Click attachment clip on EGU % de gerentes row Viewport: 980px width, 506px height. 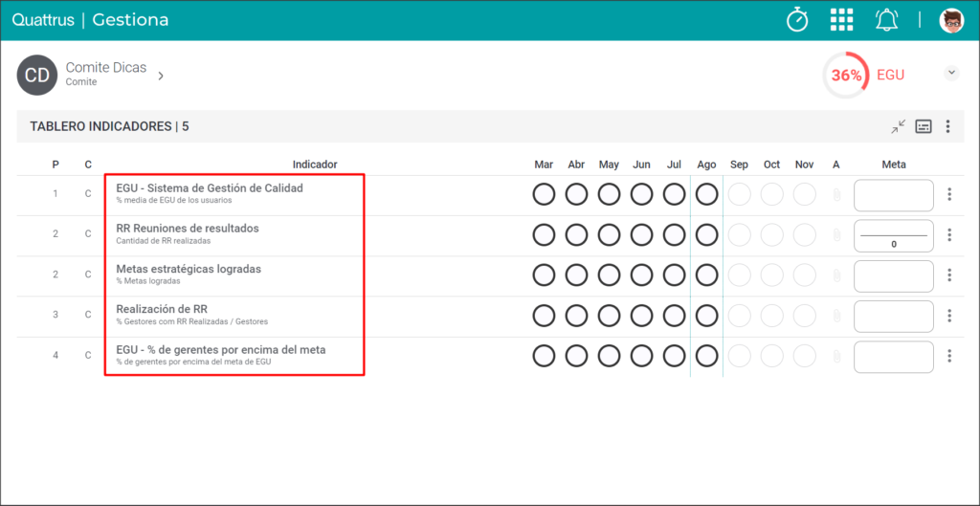tap(836, 357)
